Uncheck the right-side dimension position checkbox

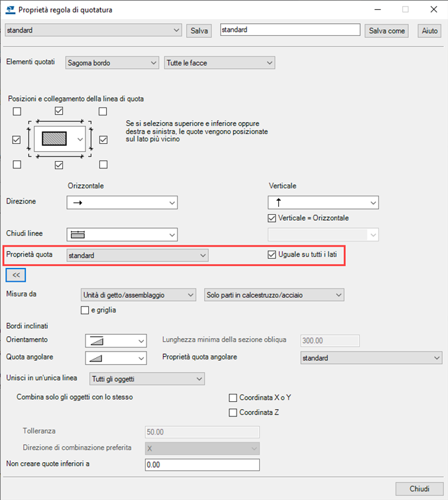(103, 140)
